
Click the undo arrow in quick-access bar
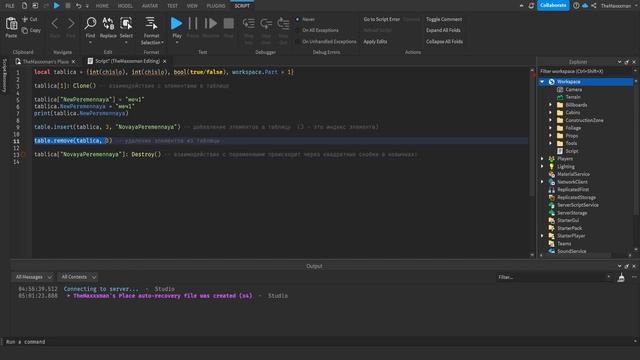click(78, 6)
